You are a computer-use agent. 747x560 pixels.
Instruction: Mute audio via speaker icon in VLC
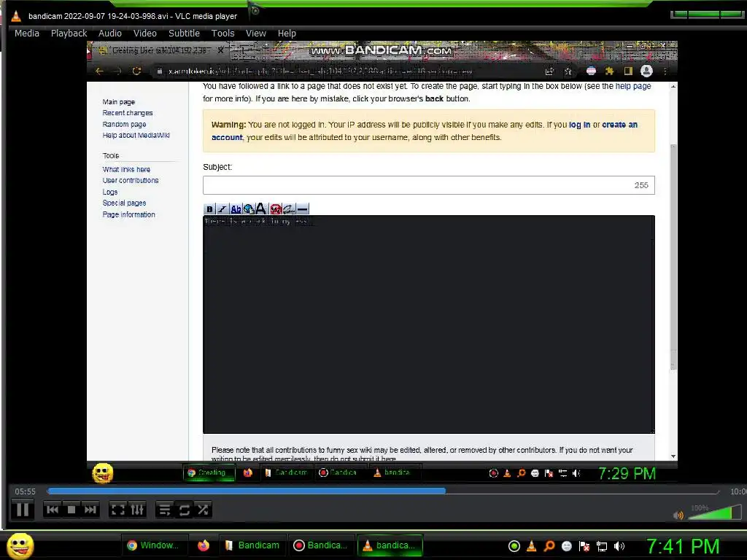[x=678, y=515]
